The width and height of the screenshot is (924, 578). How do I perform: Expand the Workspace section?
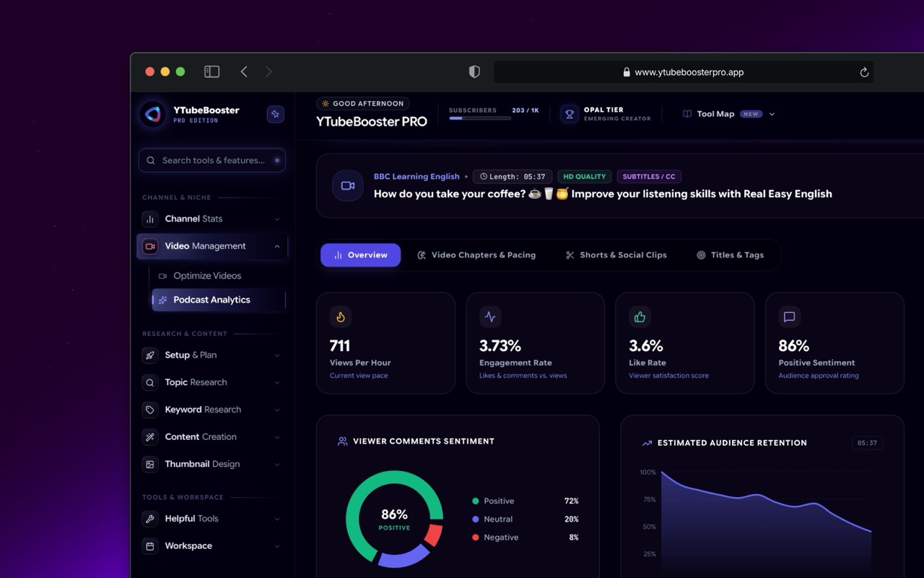click(277, 546)
